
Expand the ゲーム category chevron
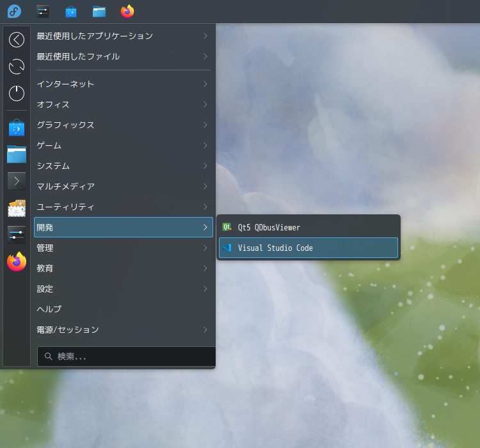(x=205, y=145)
